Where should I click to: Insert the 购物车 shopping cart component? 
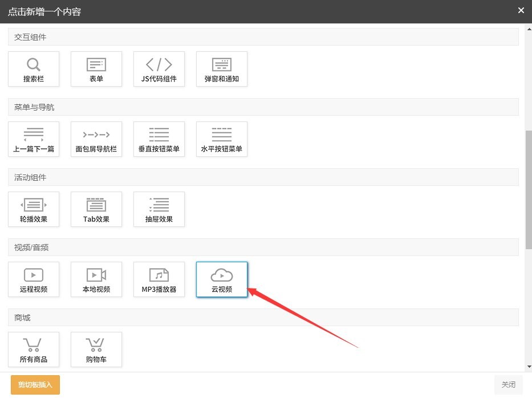point(96,350)
